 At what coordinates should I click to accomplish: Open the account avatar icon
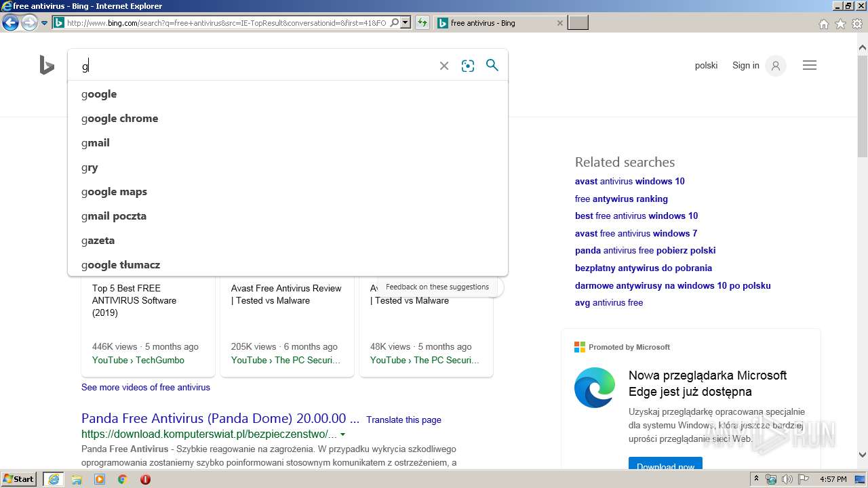coord(776,66)
